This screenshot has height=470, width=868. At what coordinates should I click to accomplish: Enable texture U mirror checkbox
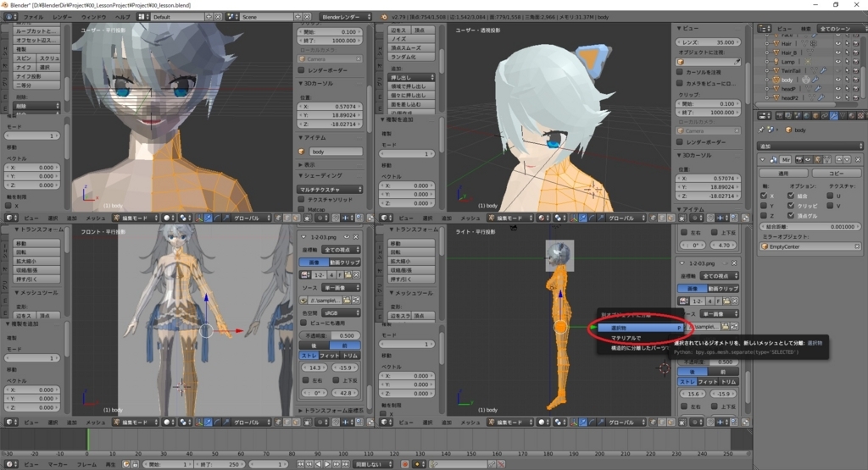(830, 196)
